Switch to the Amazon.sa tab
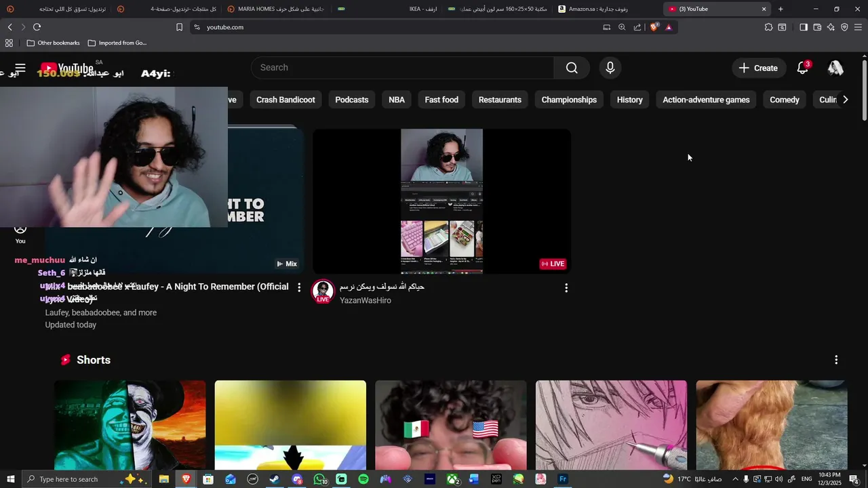Image resolution: width=868 pixels, height=488 pixels. tap(607, 9)
